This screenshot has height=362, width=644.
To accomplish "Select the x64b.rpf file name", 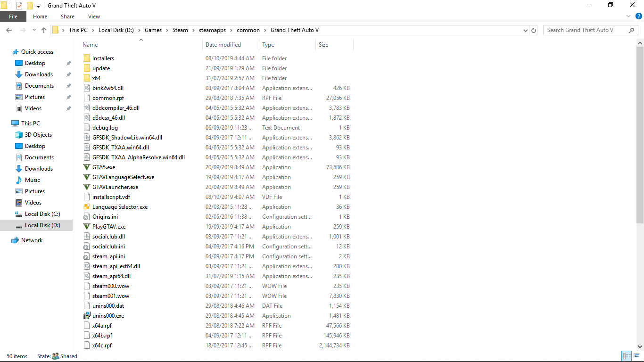I will (x=102, y=336).
